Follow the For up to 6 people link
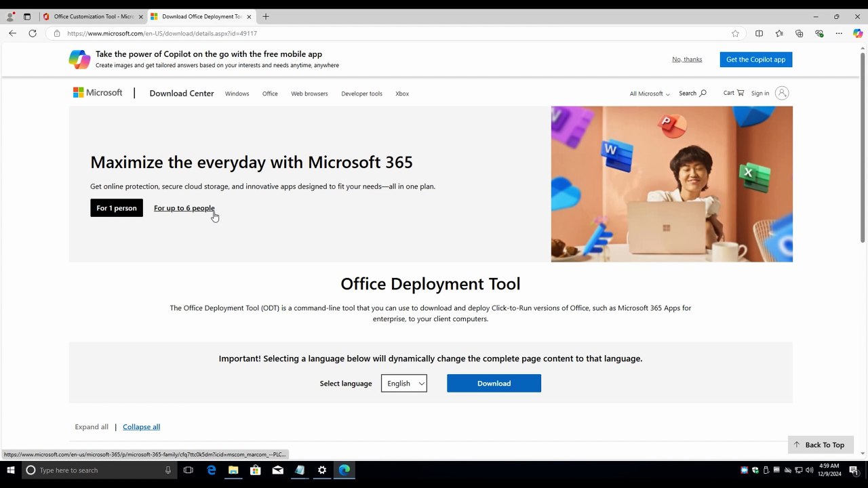868x488 pixels. pyautogui.click(x=184, y=208)
